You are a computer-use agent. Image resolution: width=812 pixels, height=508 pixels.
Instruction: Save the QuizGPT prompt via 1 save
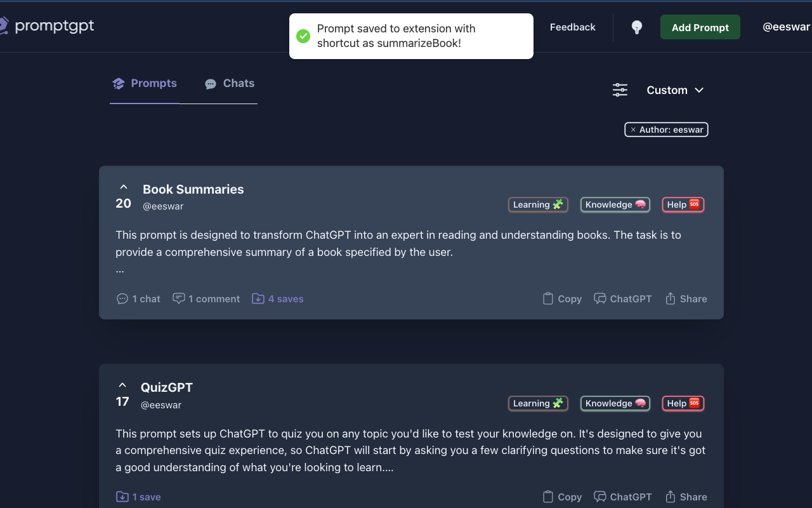coord(138,497)
